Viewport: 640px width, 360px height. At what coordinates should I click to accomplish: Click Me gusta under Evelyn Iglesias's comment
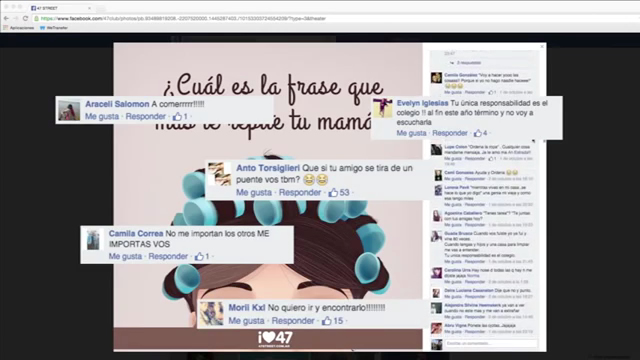pyautogui.click(x=411, y=133)
